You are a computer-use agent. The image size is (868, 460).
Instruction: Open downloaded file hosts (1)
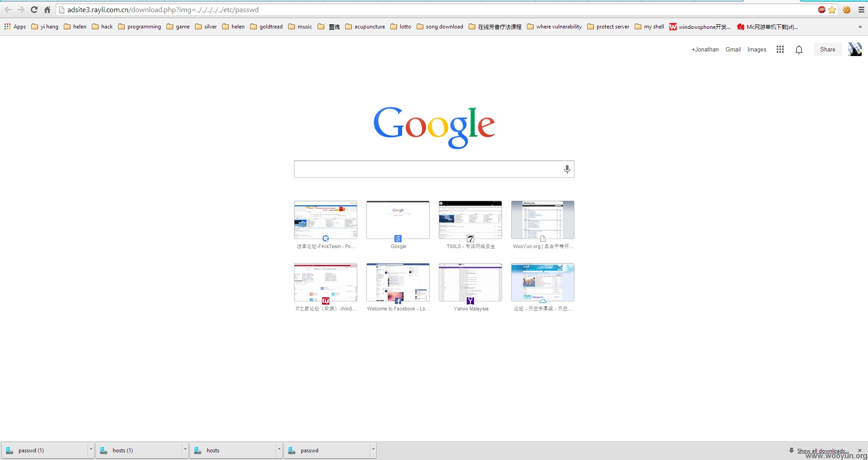(139, 450)
